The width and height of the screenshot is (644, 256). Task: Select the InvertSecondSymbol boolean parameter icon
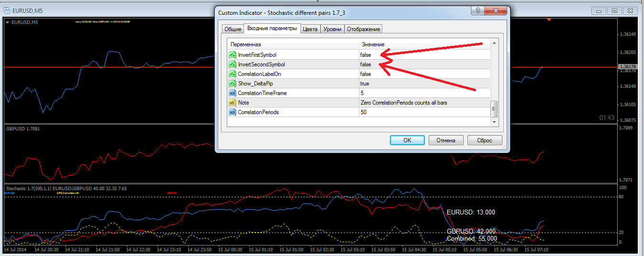click(x=233, y=64)
